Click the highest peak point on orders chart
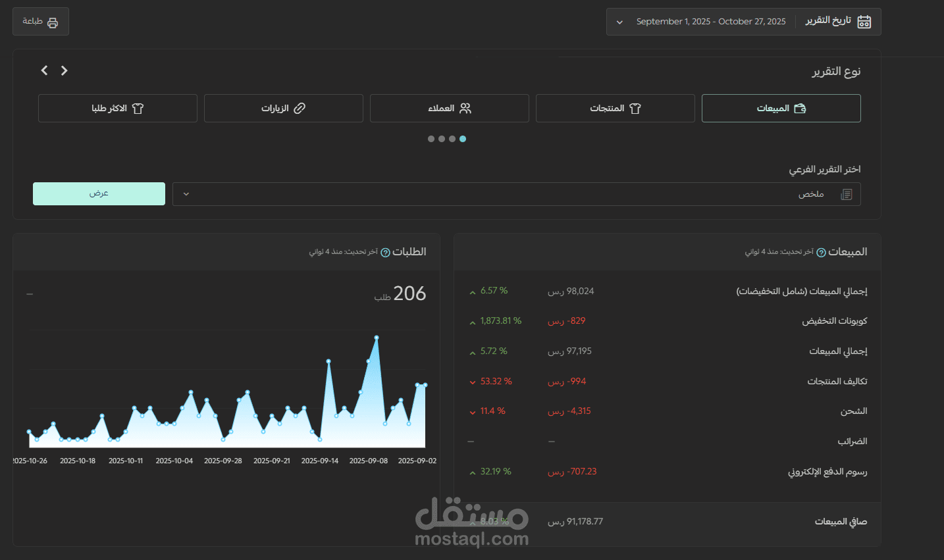 coord(377,338)
